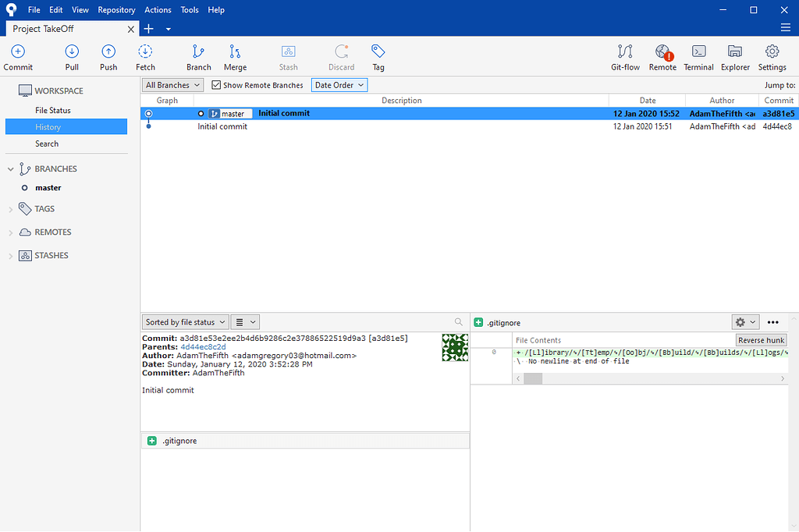Viewport: 799px width, 532px height.
Task: Open the Remote repository icon
Action: coord(662,57)
